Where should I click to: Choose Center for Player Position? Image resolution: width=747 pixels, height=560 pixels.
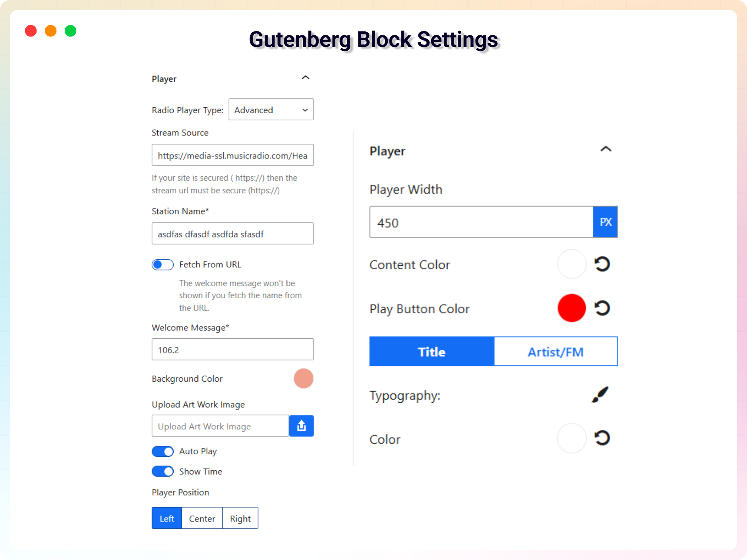(202, 518)
